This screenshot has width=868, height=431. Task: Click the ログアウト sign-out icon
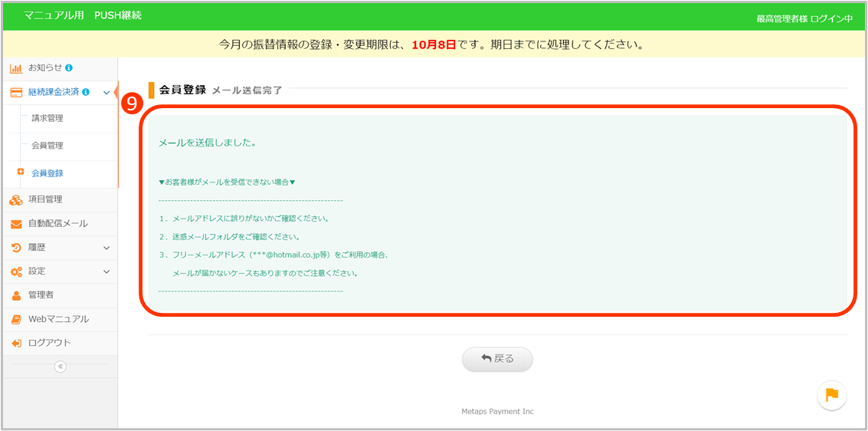(15, 343)
